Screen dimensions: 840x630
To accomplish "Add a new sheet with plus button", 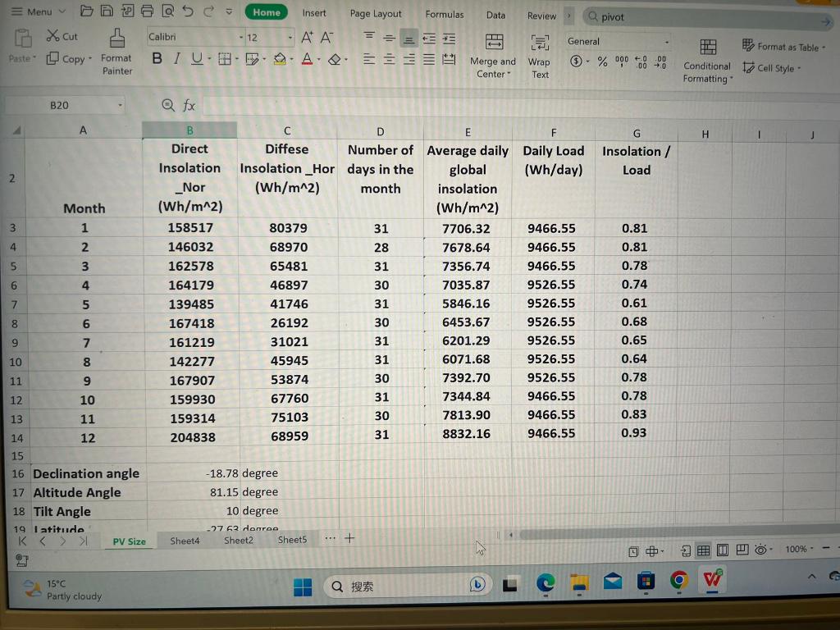I will [x=349, y=538].
